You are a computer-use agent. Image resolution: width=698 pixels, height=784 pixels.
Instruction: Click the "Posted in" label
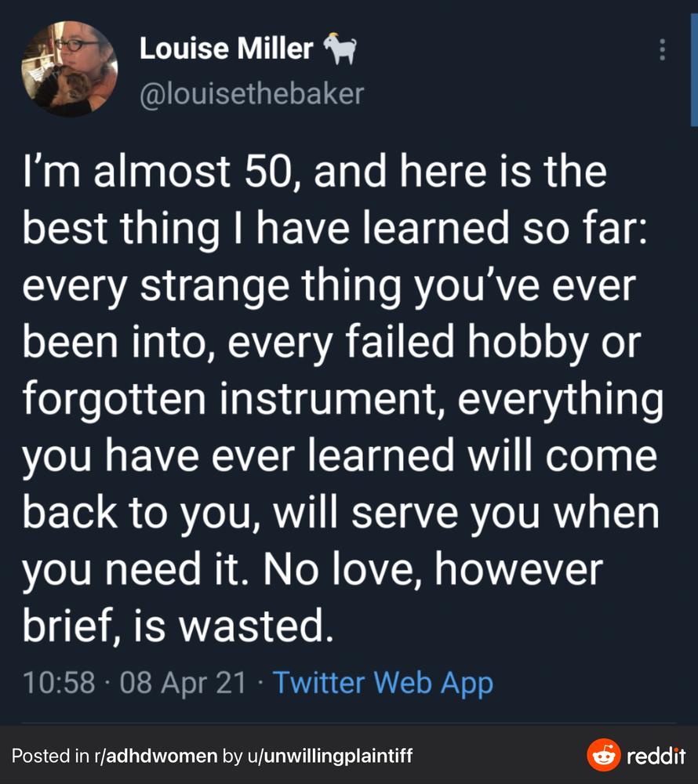point(50,756)
